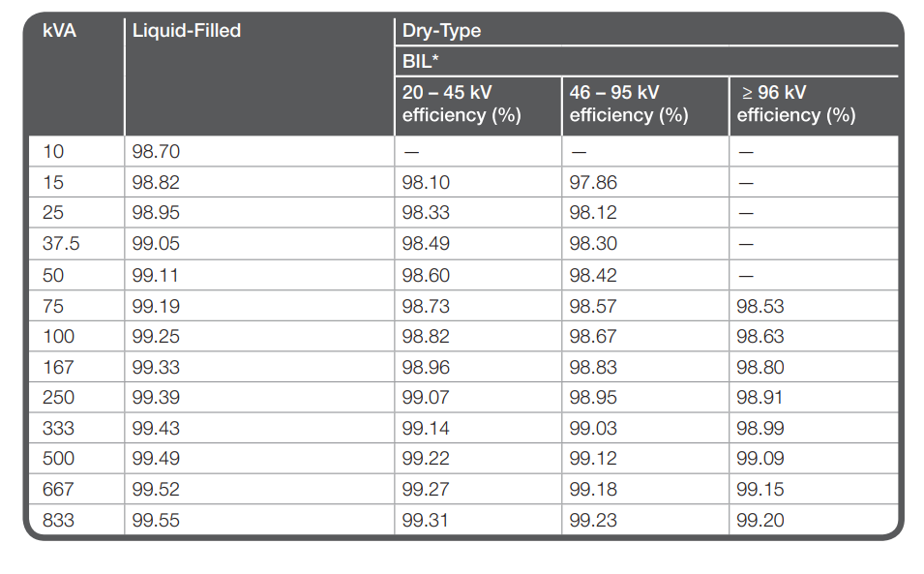Click the 46 – 95 kV efficiency header
The image size is (924, 574).
629,104
